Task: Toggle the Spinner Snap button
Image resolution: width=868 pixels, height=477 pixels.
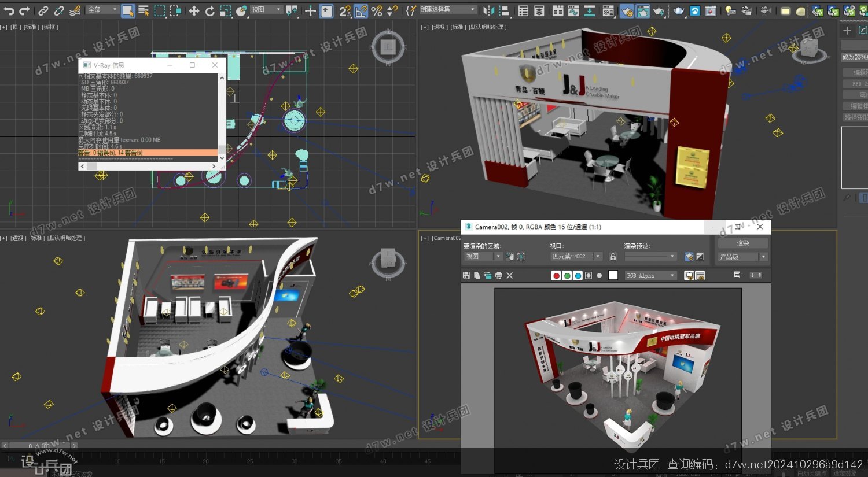Action: point(392,11)
